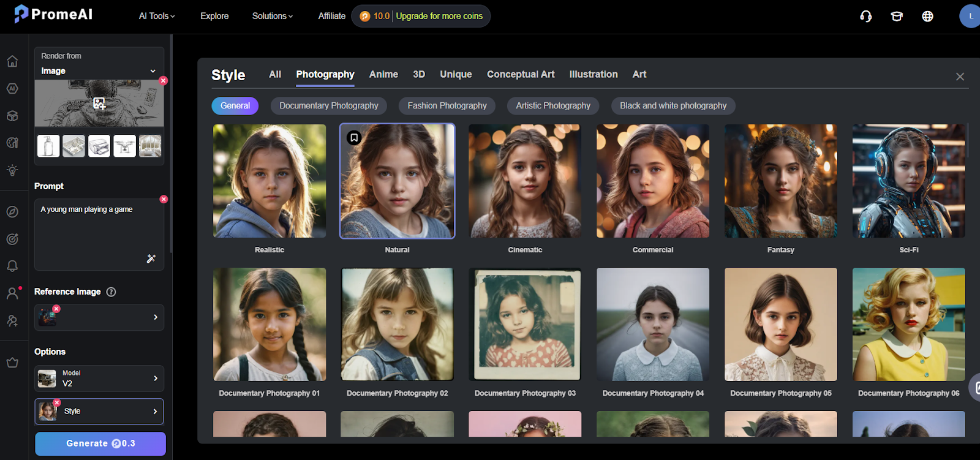The width and height of the screenshot is (980, 460).
Task: Choose the Documentary Photography 06 thumbnail
Action: pos(909,324)
